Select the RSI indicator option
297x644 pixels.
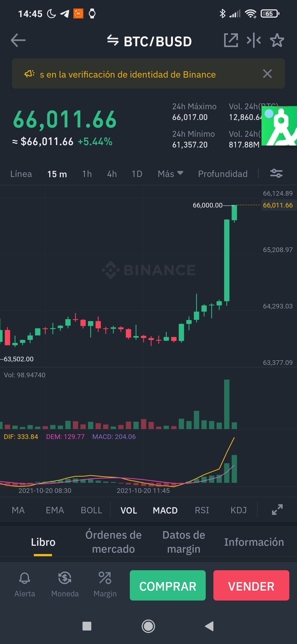coord(202,510)
